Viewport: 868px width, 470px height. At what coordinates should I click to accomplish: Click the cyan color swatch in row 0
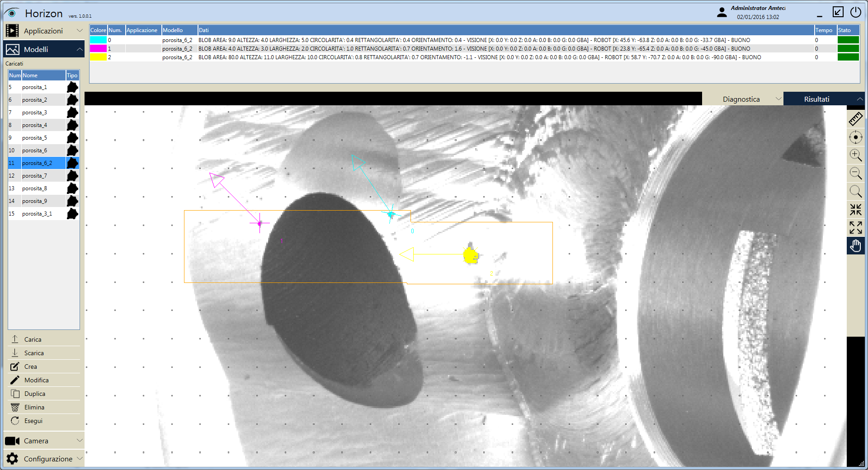point(98,40)
